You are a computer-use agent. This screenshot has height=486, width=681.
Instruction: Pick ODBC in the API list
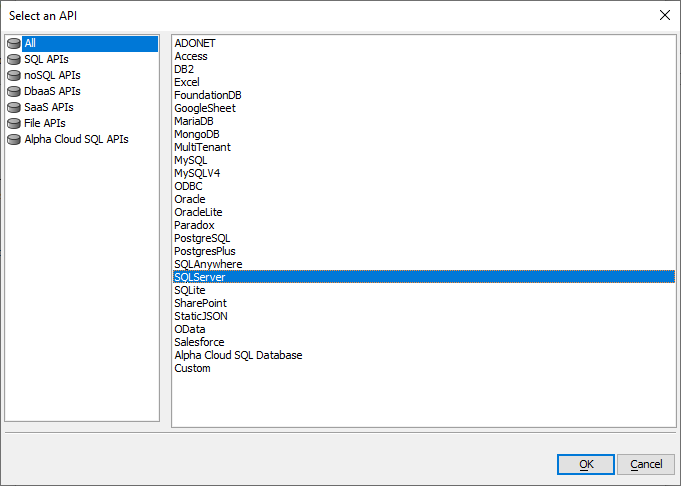tap(188, 186)
